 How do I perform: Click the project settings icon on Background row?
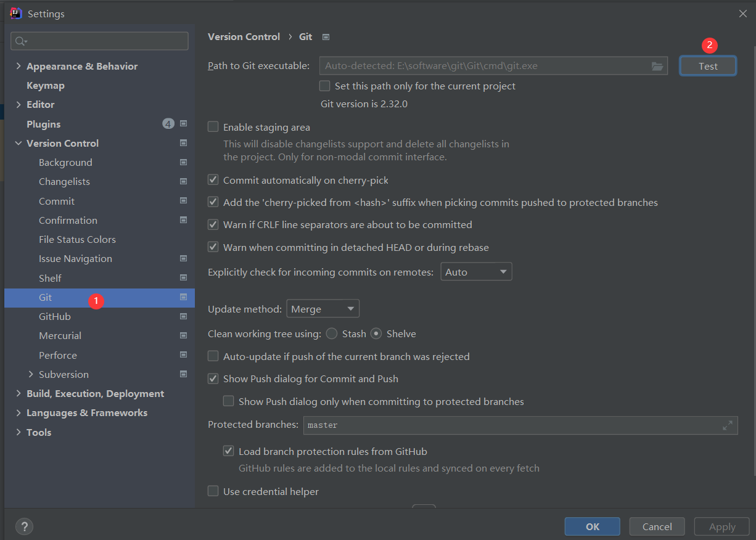pyautogui.click(x=183, y=162)
